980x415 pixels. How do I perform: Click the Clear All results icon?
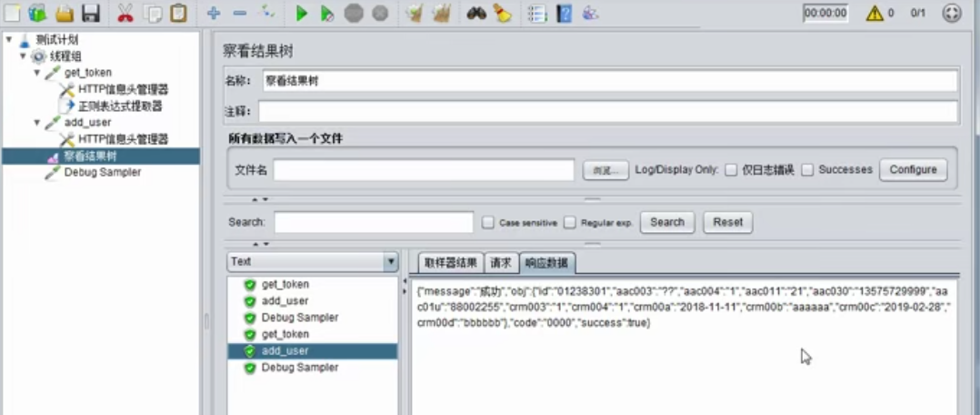point(441,13)
